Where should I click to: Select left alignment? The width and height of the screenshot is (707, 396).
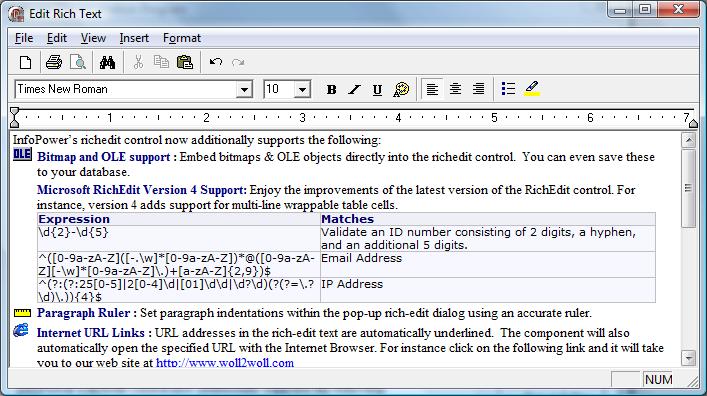[432, 89]
